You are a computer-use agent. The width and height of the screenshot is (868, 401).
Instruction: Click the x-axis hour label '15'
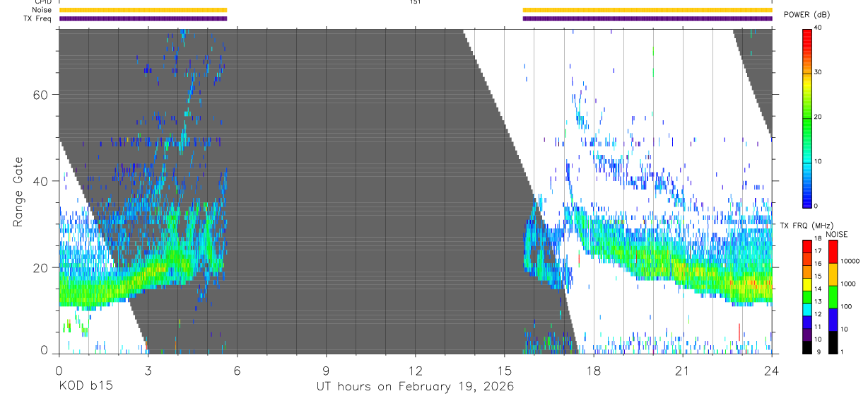point(505,371)
